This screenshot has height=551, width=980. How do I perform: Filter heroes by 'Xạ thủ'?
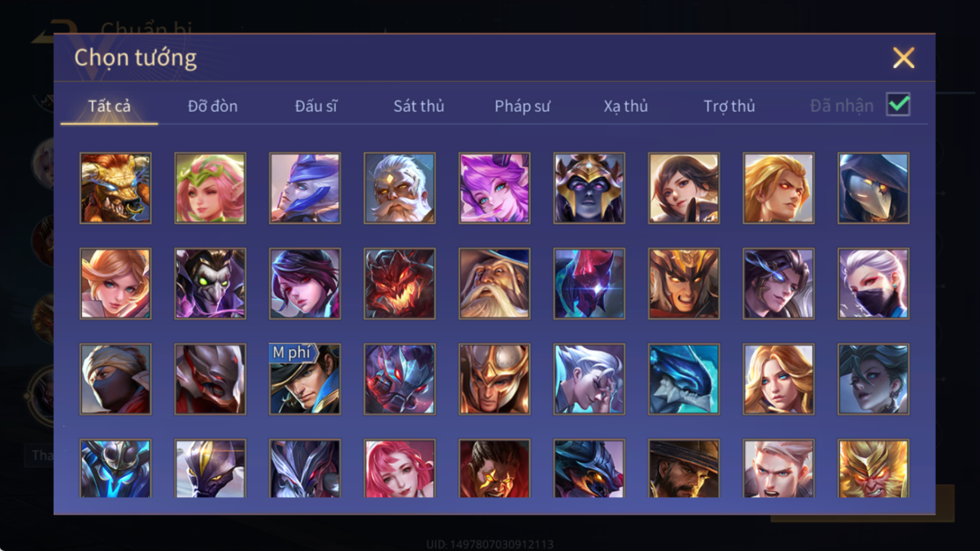625,106
